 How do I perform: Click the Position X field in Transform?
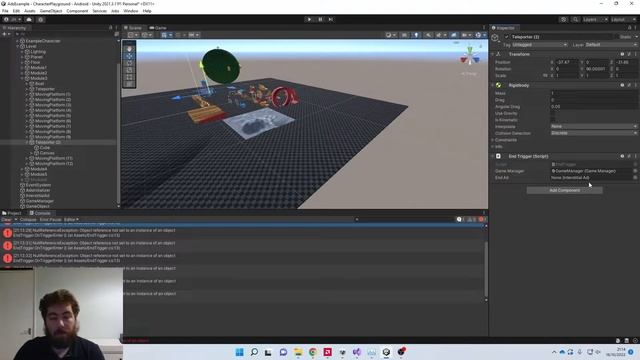(x=567, y=62)
